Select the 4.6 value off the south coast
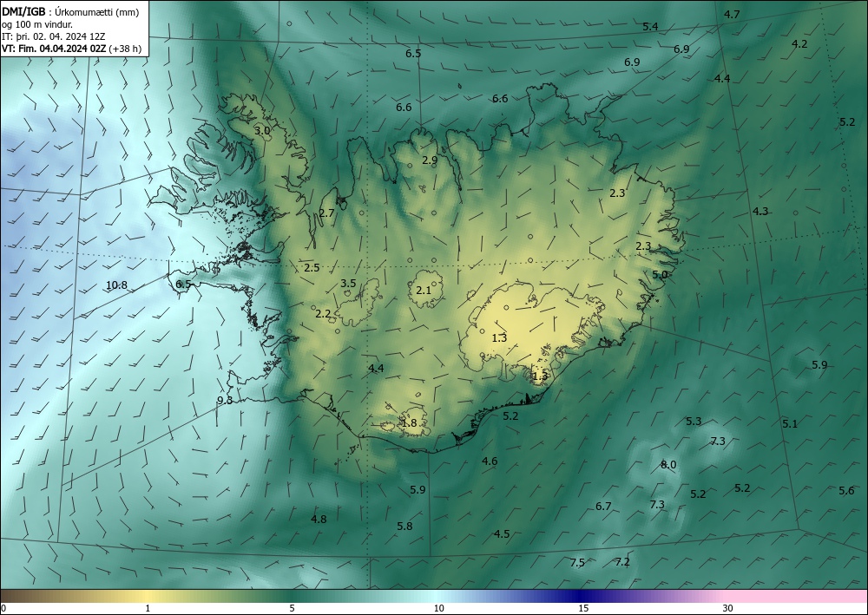 coord(490,461)
